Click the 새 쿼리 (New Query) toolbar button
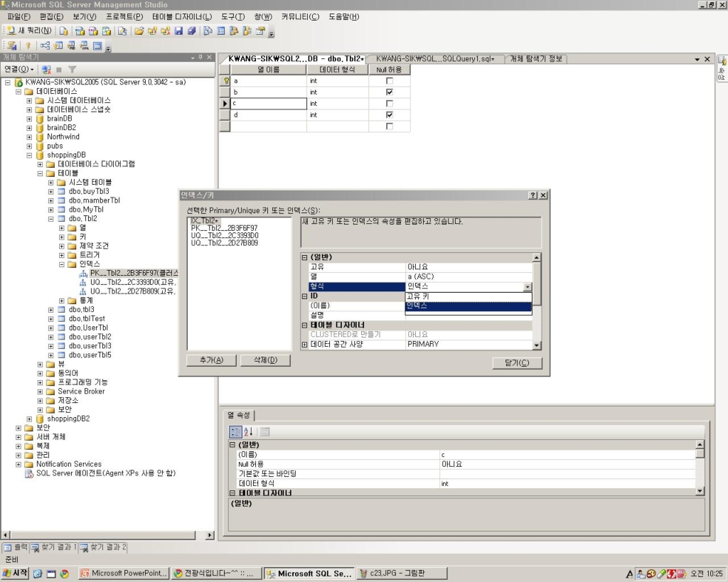Viewport: 728px width, 582px height. 28,31
